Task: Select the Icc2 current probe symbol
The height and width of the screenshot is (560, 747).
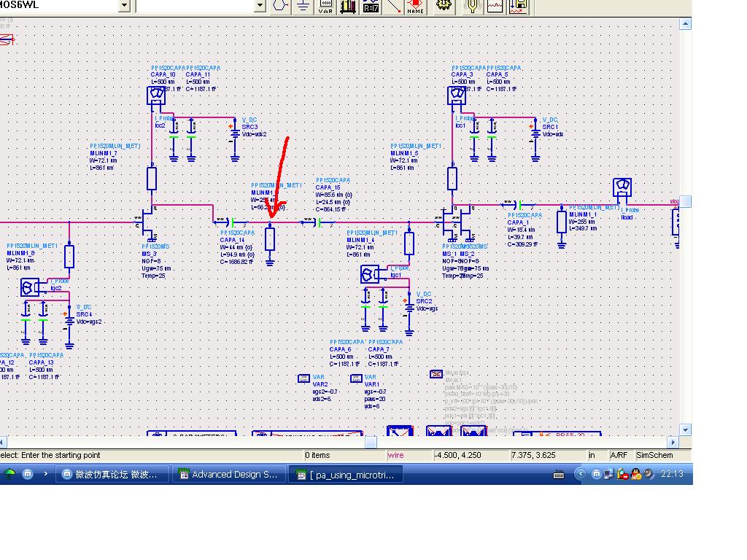Action: click(x=156, y=96)
